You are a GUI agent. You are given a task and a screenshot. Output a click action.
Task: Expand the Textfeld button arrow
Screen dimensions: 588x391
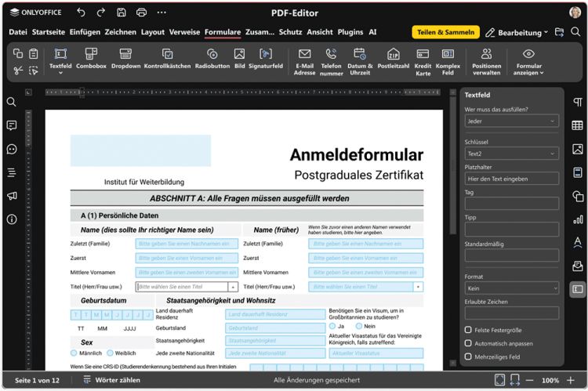point(60,73)
